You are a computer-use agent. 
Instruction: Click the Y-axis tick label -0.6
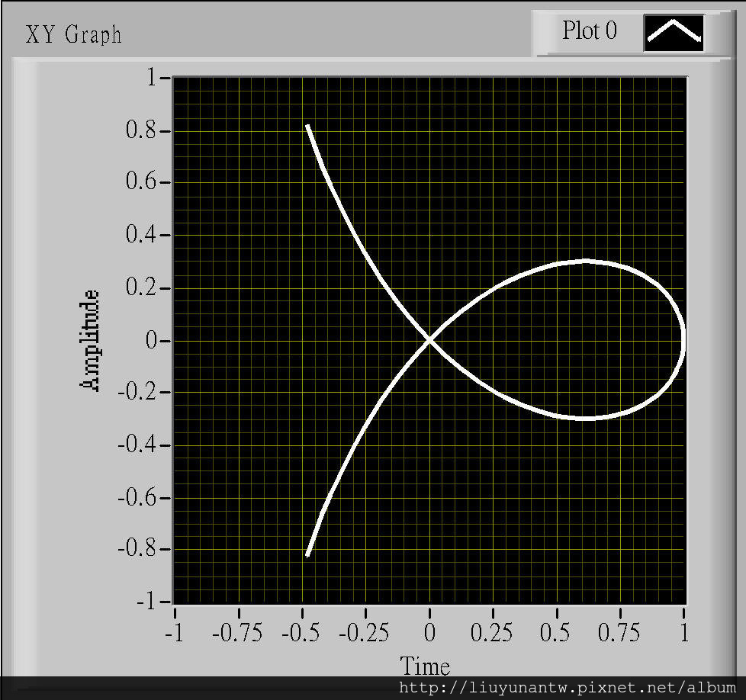(137, 497)
